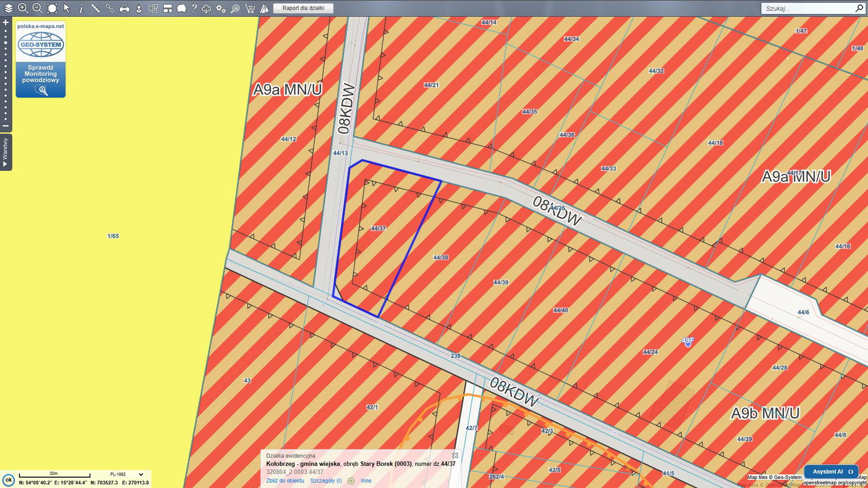Screen dimensions: 868x488
Task: Open the settings gears icon
Action: pos(221,8)
